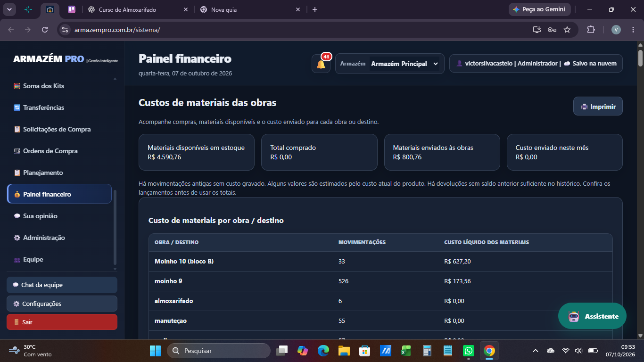Open the Chrome extensions puzzle icon

591,30
